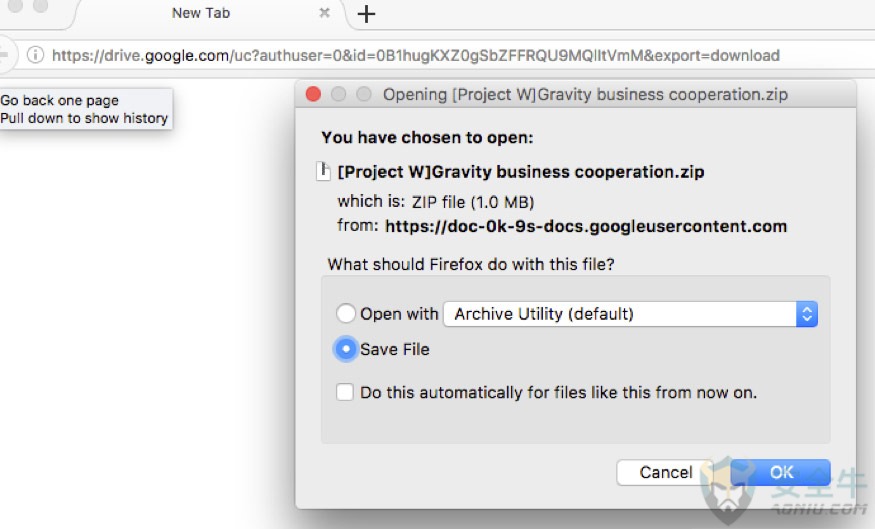Open a new tab with plus icon
The height and width of the screenshot is (529, 875).
click(366, 13)
